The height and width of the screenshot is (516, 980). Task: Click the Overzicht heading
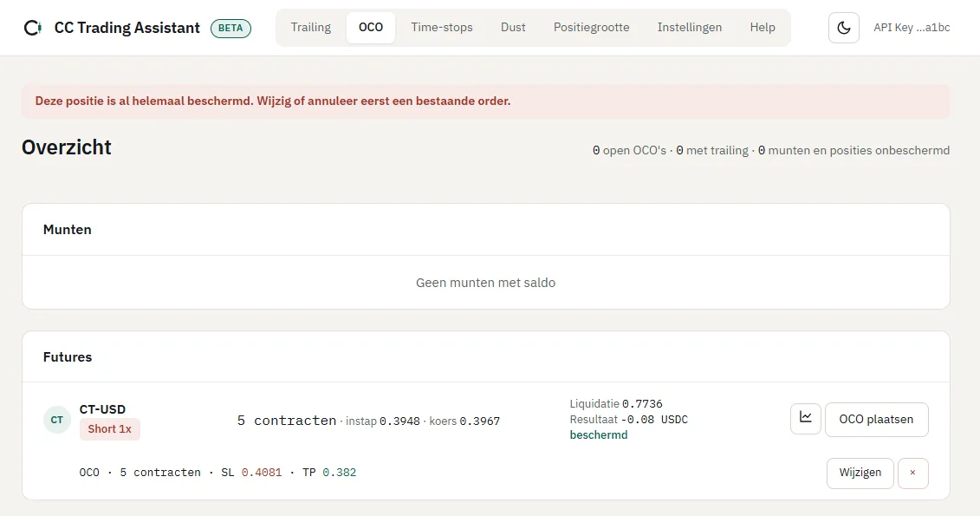[x=66, y=147]
